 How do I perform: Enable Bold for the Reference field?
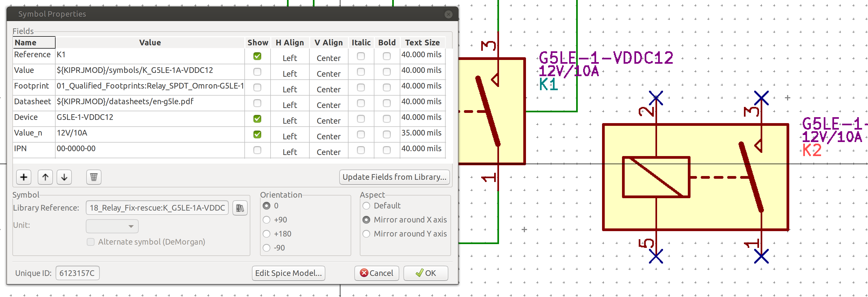[387, 56]
